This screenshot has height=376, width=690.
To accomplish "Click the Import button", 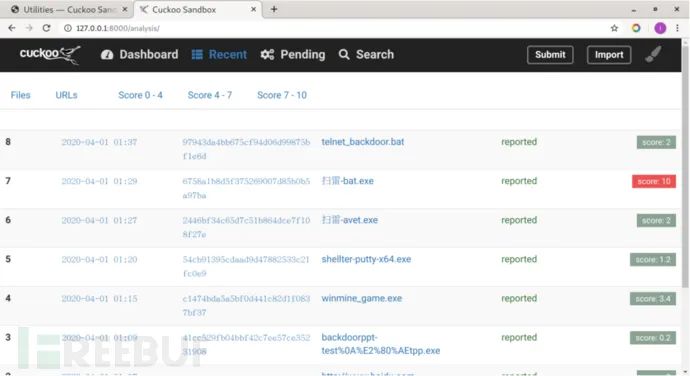I will 609,55.
